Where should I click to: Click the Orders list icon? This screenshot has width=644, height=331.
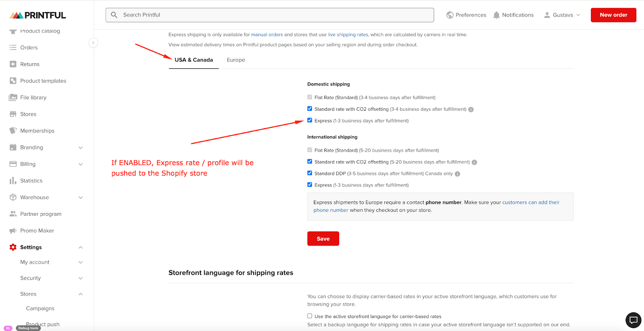tap(13, 48)
